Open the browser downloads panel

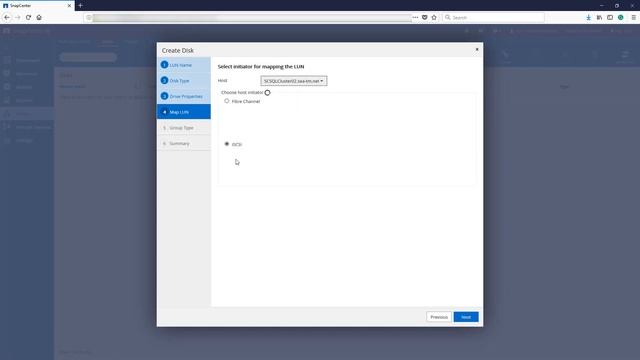point(589,18)
